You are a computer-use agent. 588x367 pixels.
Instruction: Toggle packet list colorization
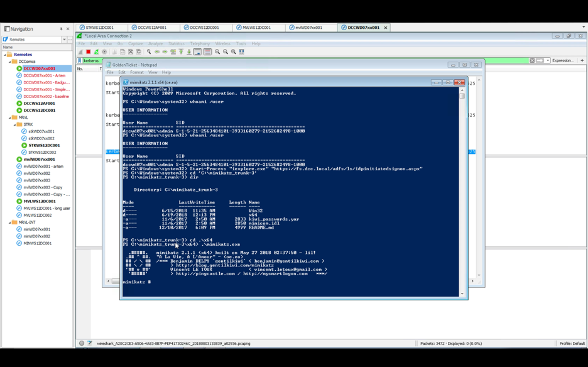tap(207, 52)
